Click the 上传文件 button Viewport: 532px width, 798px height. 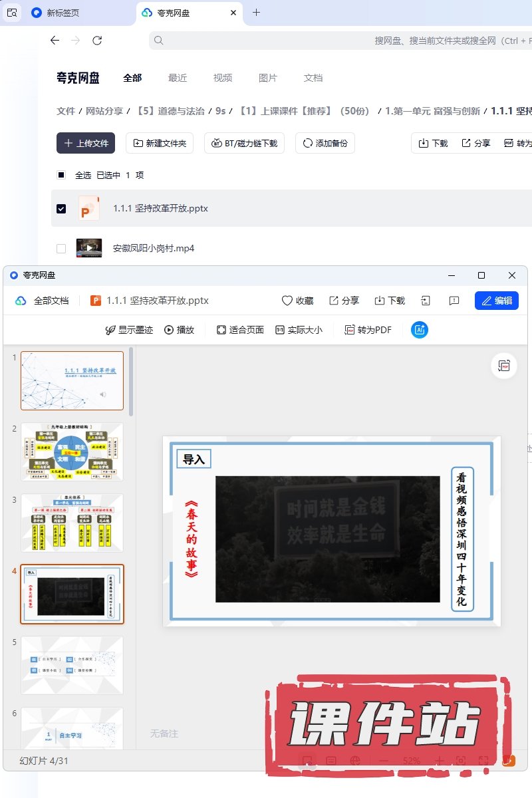point(86,143)
